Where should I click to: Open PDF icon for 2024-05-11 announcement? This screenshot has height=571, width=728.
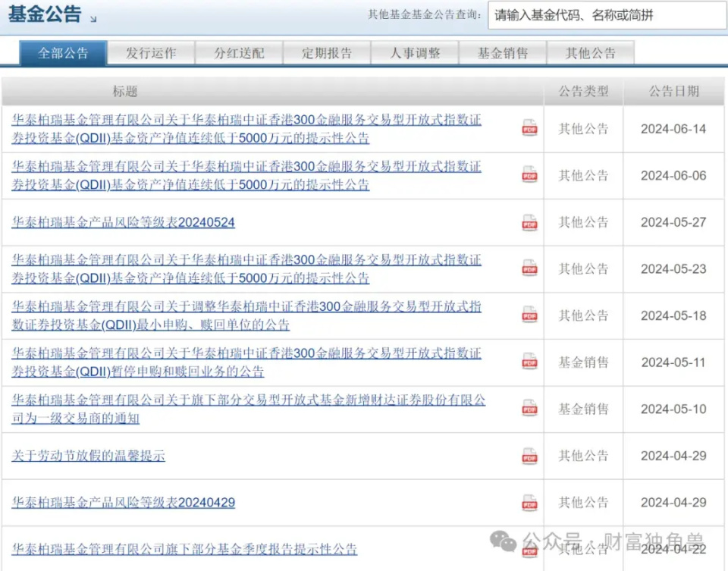tap(529, 362)
